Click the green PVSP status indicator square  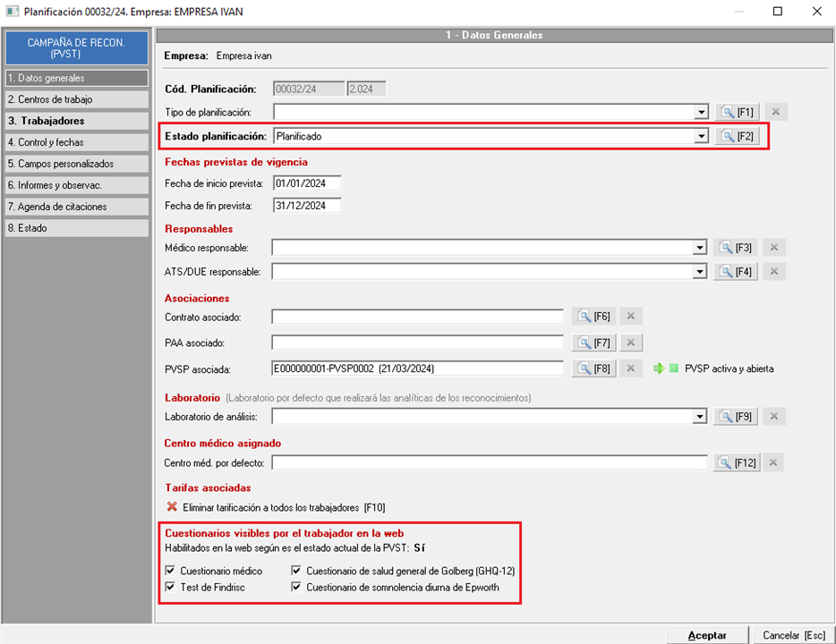(675, 369)
